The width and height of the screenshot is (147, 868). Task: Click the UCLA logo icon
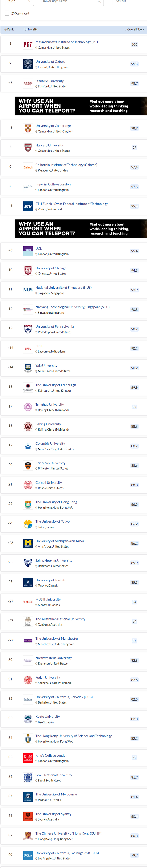28,855
